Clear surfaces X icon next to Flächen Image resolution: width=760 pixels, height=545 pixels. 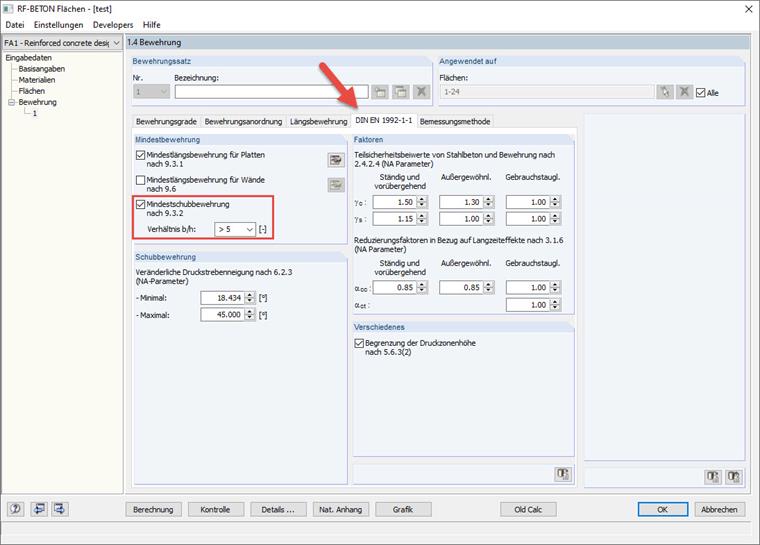[684, 91]
